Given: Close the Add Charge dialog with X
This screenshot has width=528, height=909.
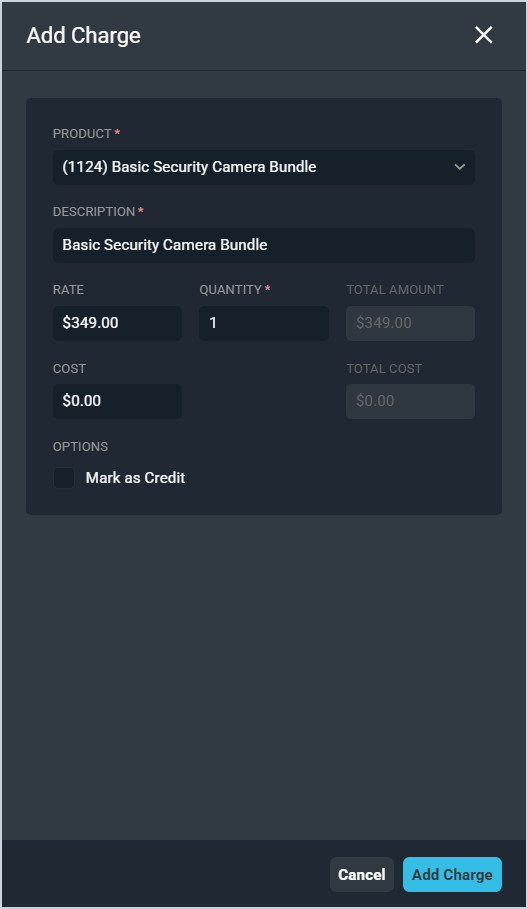Looking at the screenshot, I should point(483,35).
